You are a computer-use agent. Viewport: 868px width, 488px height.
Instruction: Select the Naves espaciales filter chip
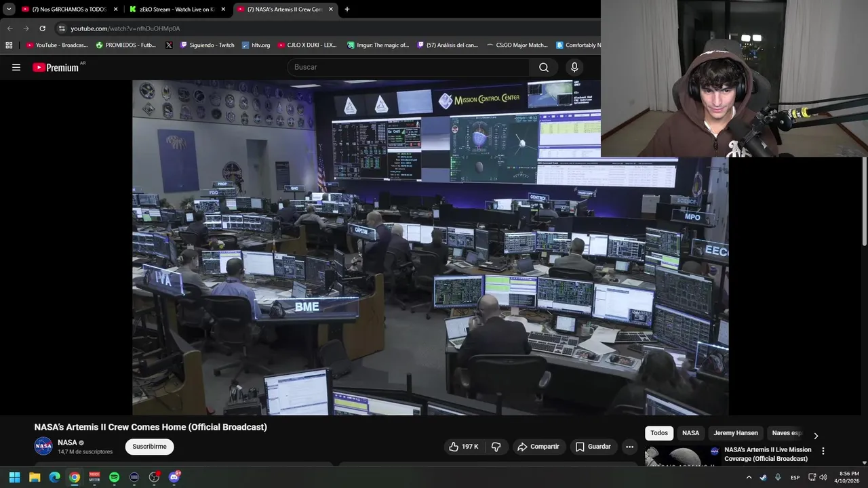(787, 433)
